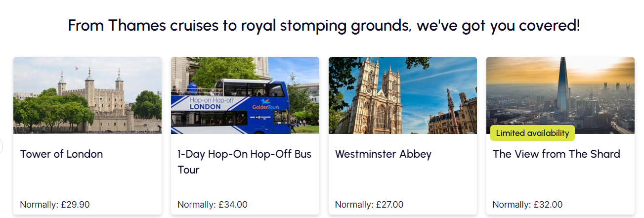Open the Tower of London castle photo

87,95
